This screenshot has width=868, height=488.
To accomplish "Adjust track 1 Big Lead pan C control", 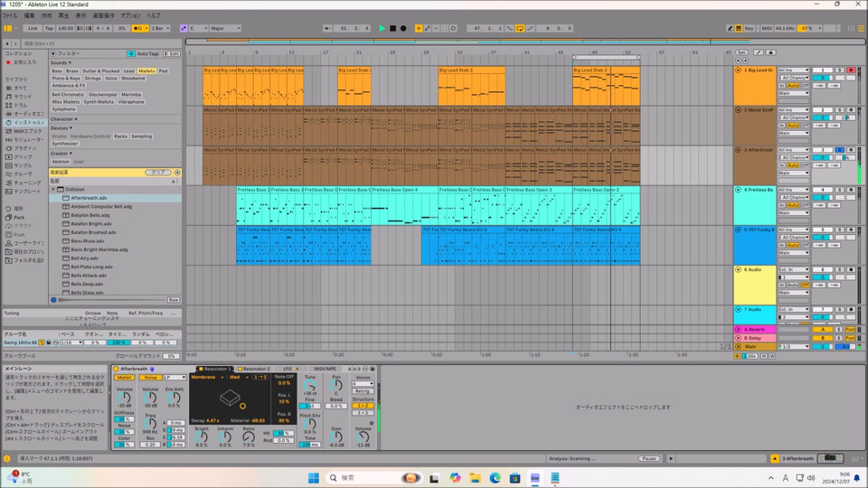I will (x=845, y=78).
